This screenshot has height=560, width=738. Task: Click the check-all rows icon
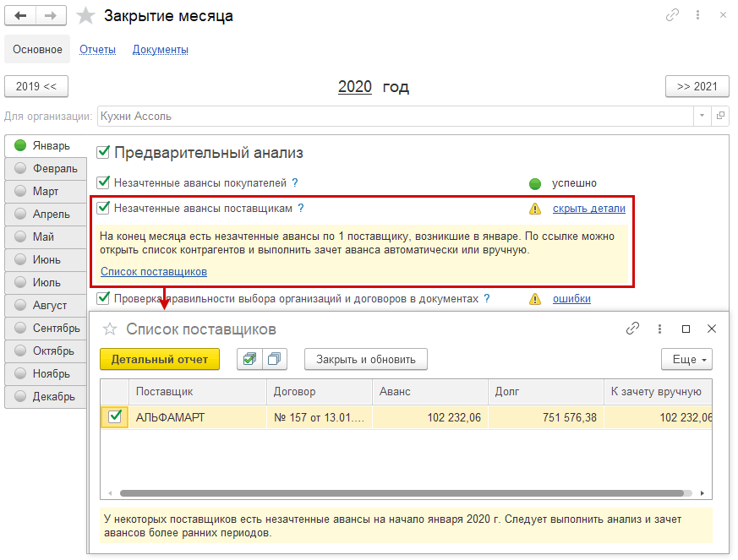[x=249, y=359]
